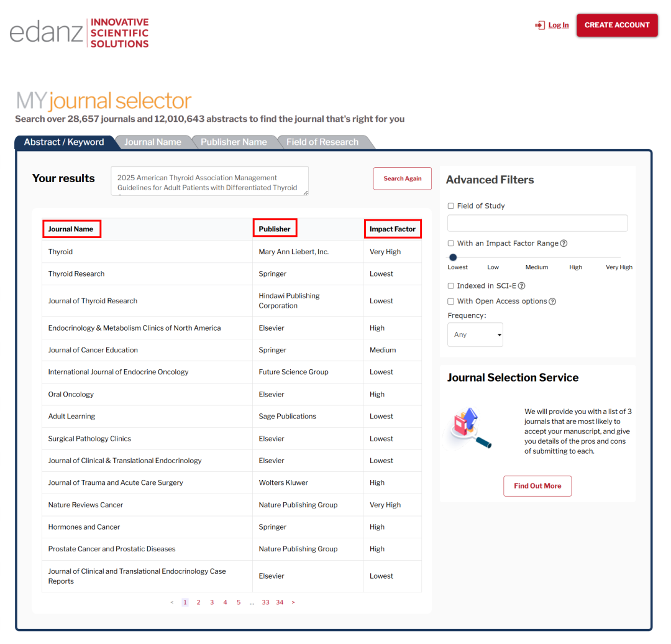This screenshot has height=644, width=671.
Task: Click the previous page arrow
Action: 172,602
